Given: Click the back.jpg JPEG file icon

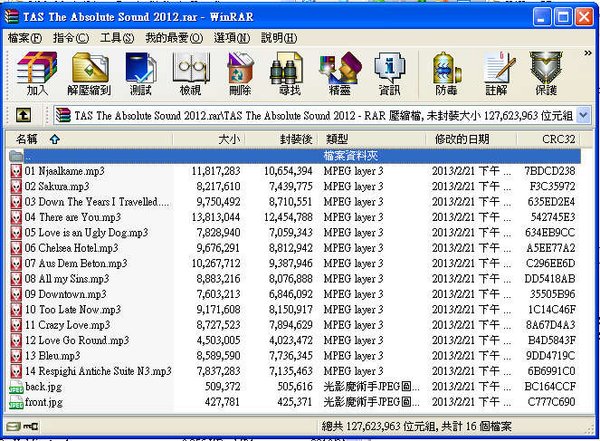Looking at the screenshot, I should tap(16, 387).
